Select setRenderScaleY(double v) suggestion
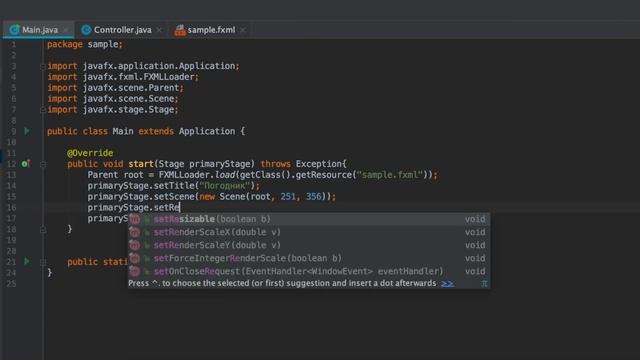This screenshot has width=640, height=360. [x=309, y=245]
